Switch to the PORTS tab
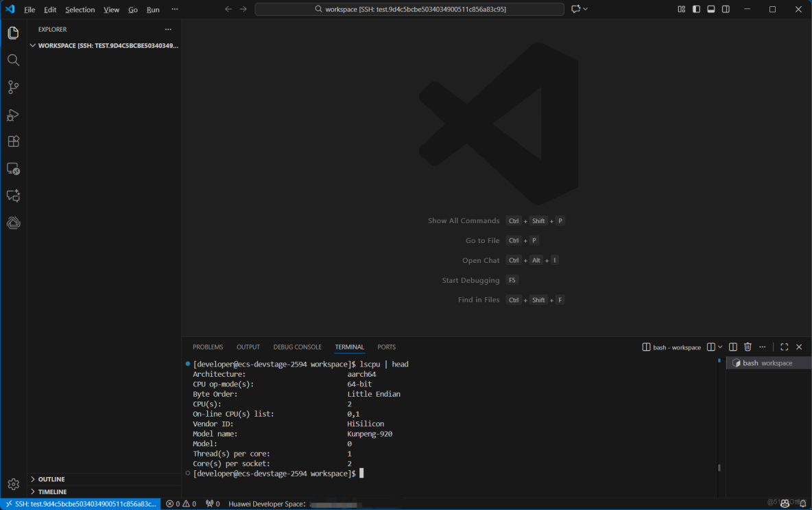This screenshot has height=510, width=812. point(386,347)
